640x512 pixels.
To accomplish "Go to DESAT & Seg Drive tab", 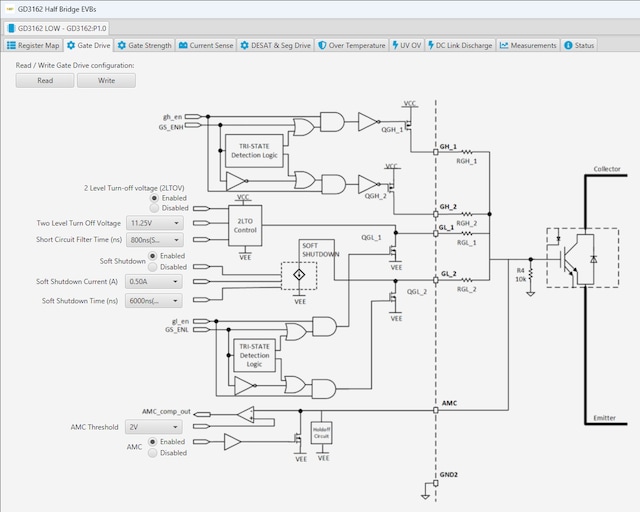I will coord(276,45).
